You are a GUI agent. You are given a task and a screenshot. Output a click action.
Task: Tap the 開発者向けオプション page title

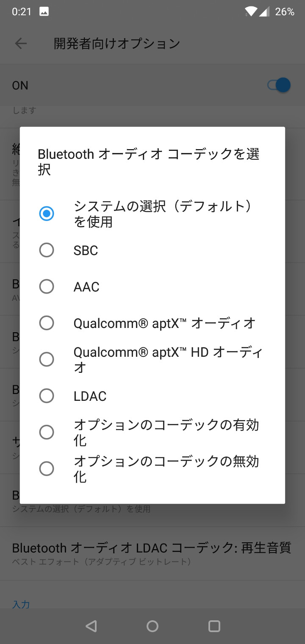coord(117,43)
